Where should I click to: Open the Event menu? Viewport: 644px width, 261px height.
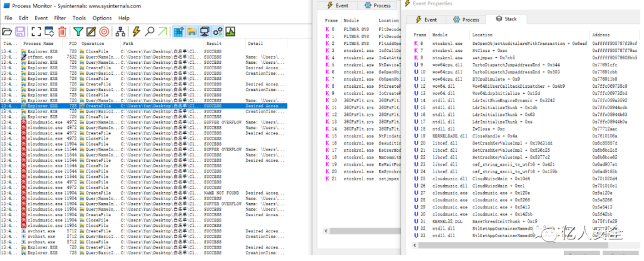point(41,18)
